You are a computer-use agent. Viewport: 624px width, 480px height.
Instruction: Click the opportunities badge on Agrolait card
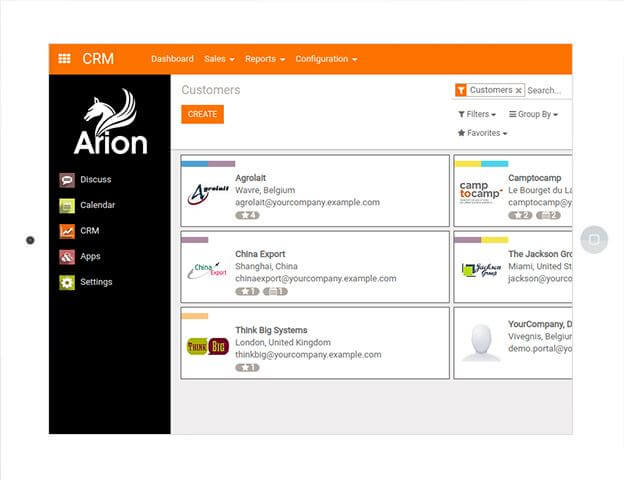coord(247,215)
